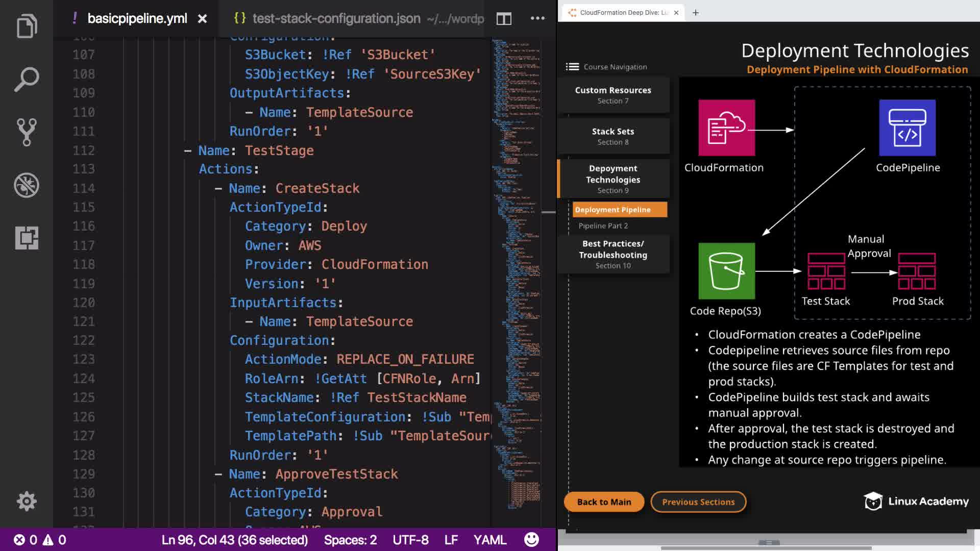Open the Search panel icon
The width and height of the screenshot is (980, 551).
pyautogui.click(x=27, y=79)
